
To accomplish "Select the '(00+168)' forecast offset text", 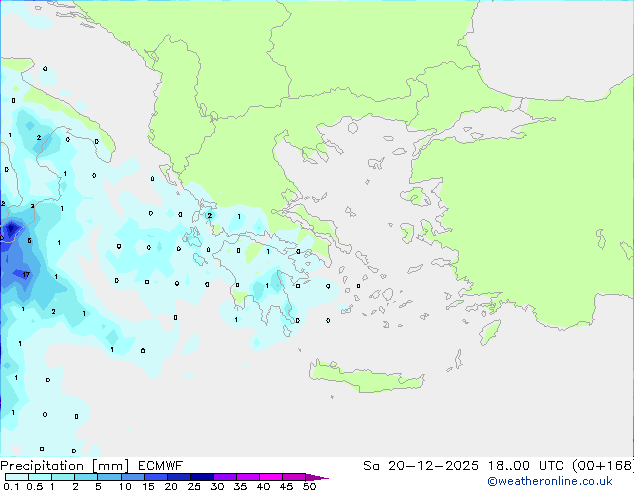I will pos(603,466).
